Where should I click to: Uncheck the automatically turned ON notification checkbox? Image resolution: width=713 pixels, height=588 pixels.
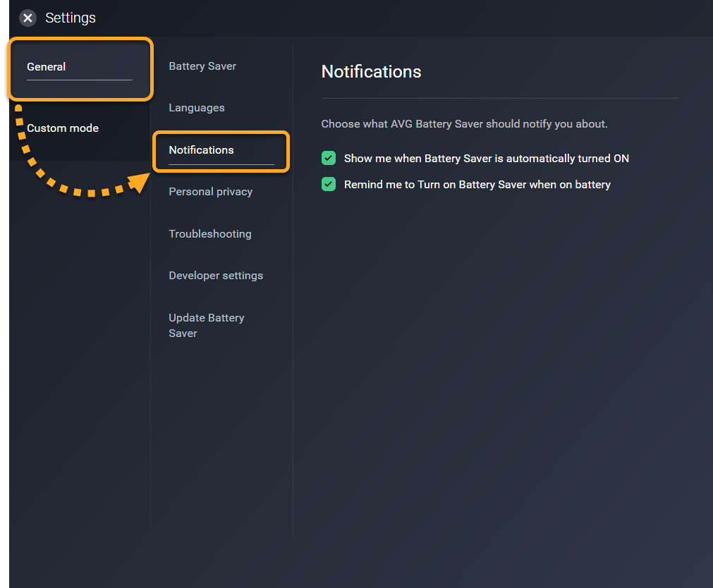[x=329, y=159]
